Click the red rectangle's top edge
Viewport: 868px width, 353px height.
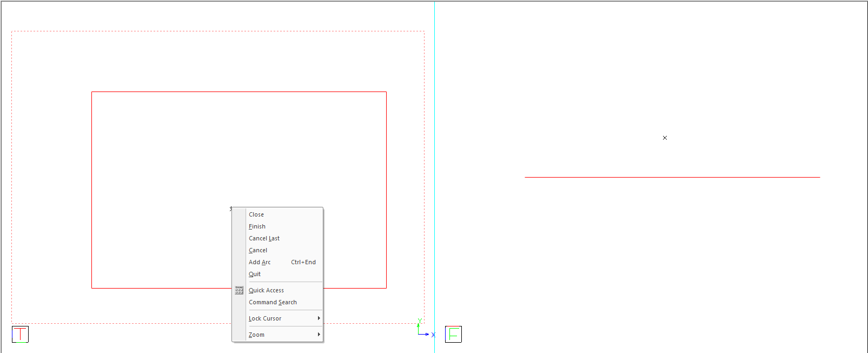click(238, 92)
